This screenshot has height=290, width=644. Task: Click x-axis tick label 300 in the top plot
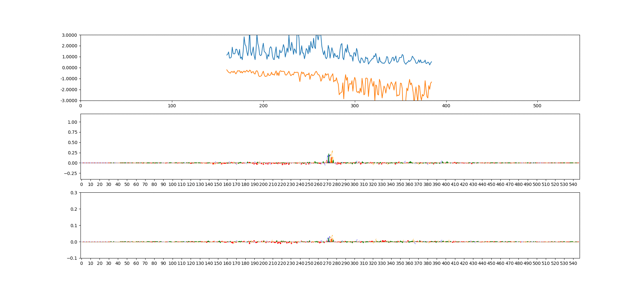pos(355,105)
